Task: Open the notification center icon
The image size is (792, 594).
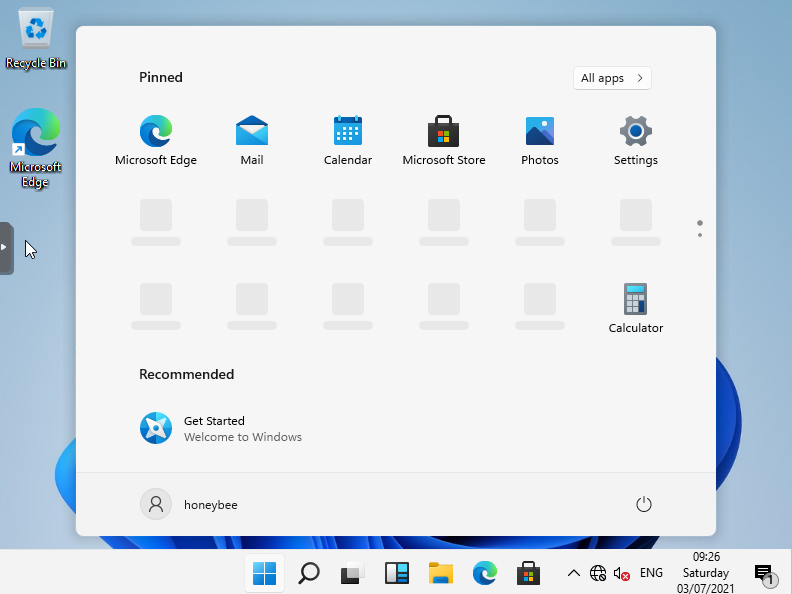Action: point(765,574)
